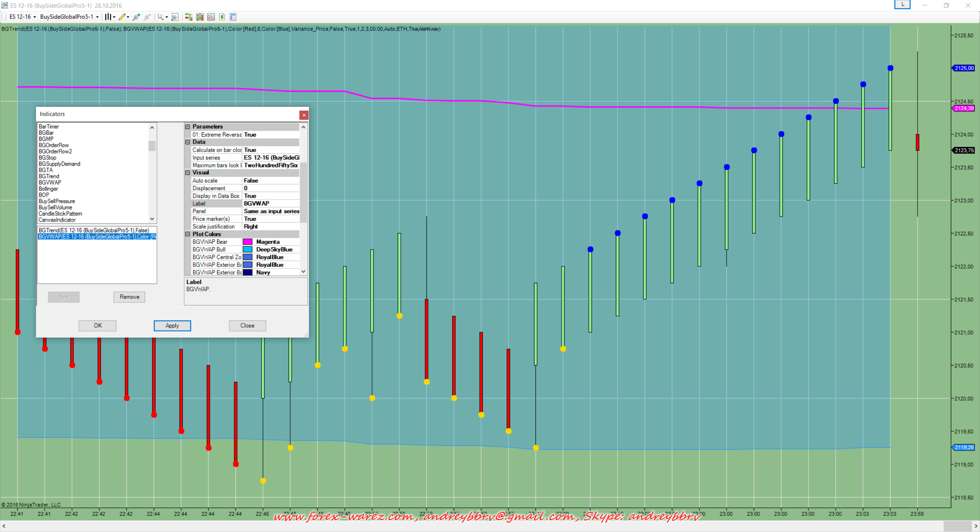
Task: Click the Apply button
Action: click(172, 326)
